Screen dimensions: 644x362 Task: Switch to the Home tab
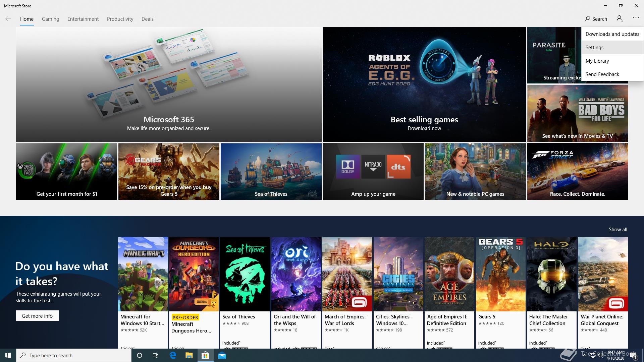point(27,19)
